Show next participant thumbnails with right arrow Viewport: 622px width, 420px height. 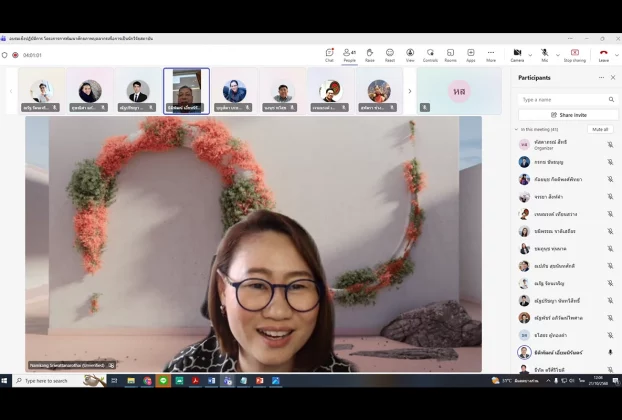point(409,91)
